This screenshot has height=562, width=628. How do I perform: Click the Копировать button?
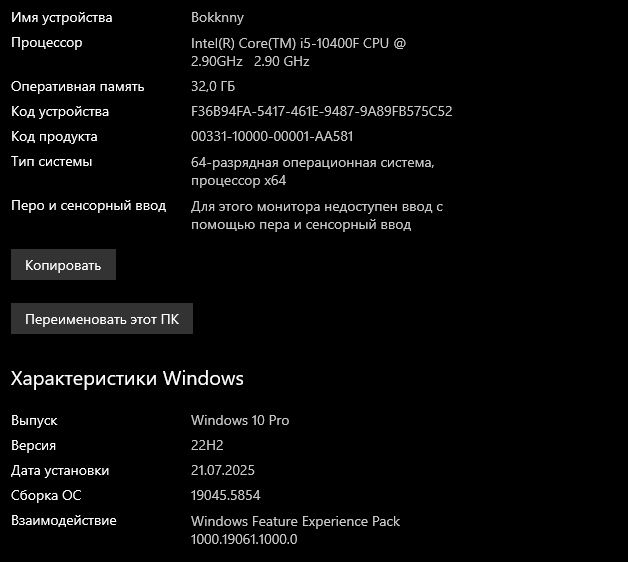click(x=63, y=265)
